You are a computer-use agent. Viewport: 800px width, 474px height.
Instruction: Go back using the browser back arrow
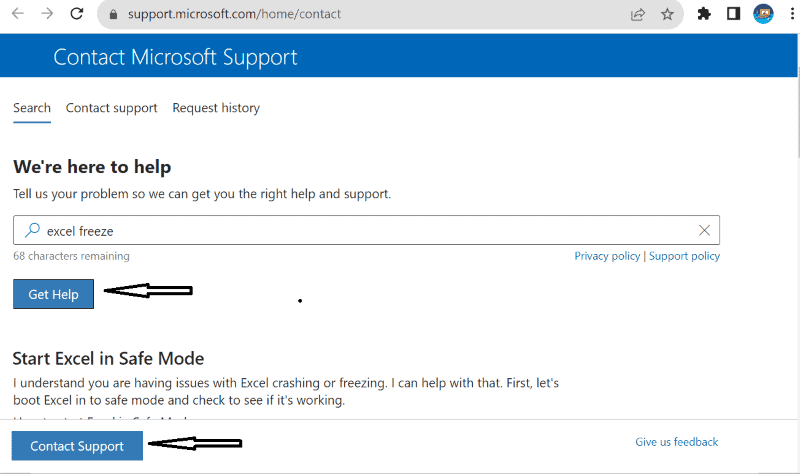18,14
